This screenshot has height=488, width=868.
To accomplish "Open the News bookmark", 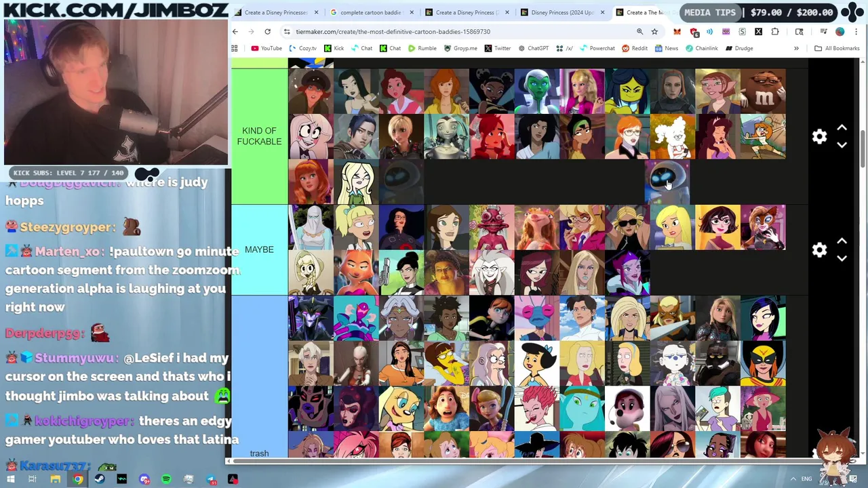I will (x=666, y=48).
